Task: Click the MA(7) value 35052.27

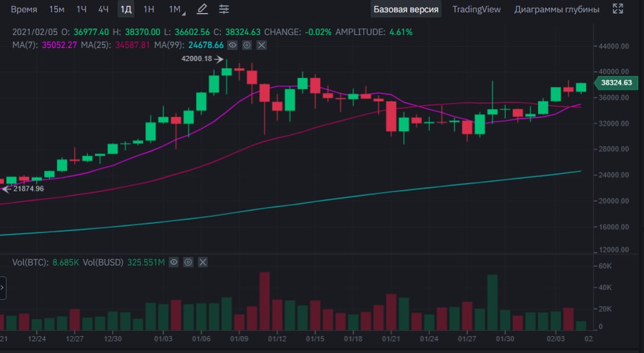Action: 59,45
